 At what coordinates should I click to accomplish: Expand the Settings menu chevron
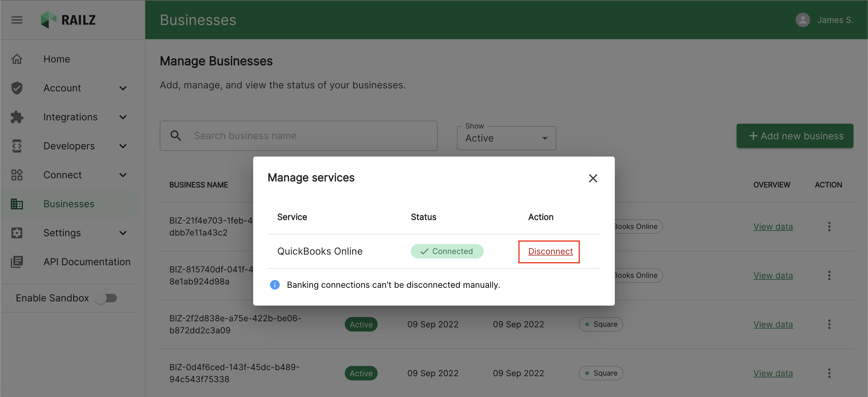click(123, 233)
